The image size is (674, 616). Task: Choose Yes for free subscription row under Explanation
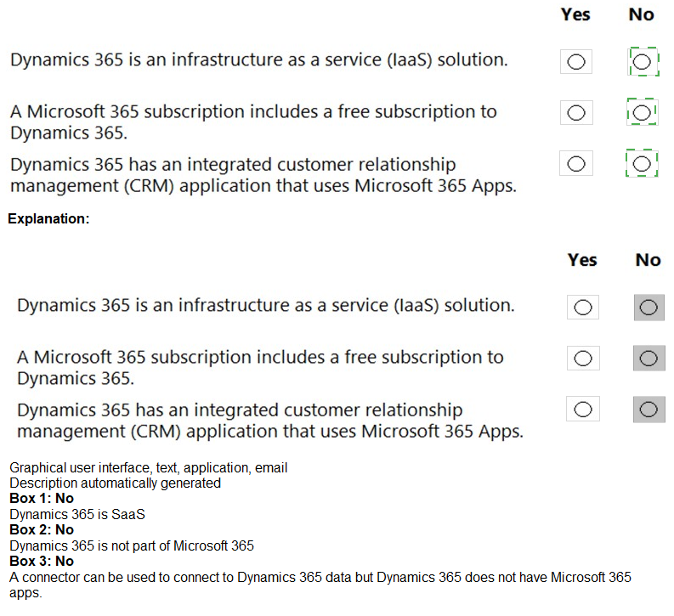[x=582, y=359]
